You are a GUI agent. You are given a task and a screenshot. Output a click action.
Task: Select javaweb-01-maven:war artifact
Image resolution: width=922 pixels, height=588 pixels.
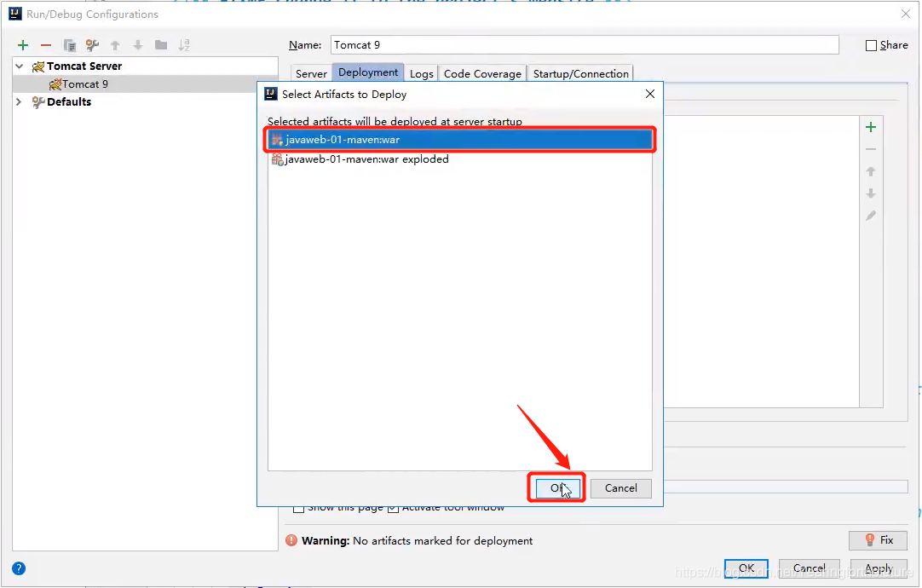pos(460,140)
